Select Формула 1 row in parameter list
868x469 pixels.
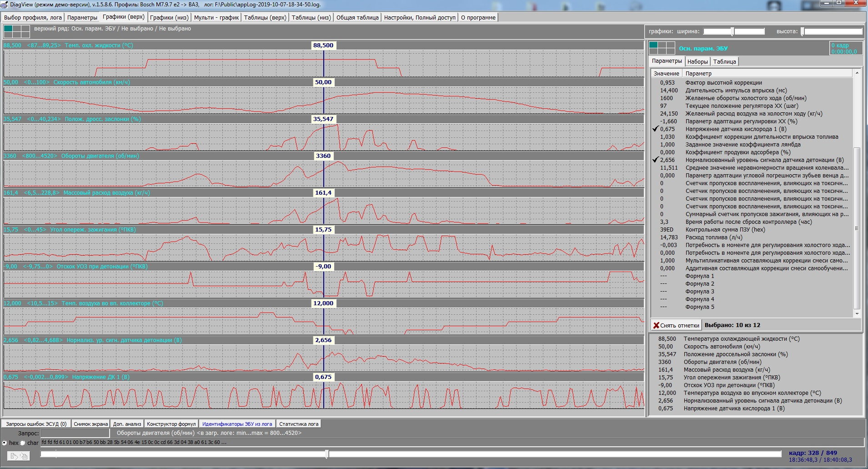751,276
